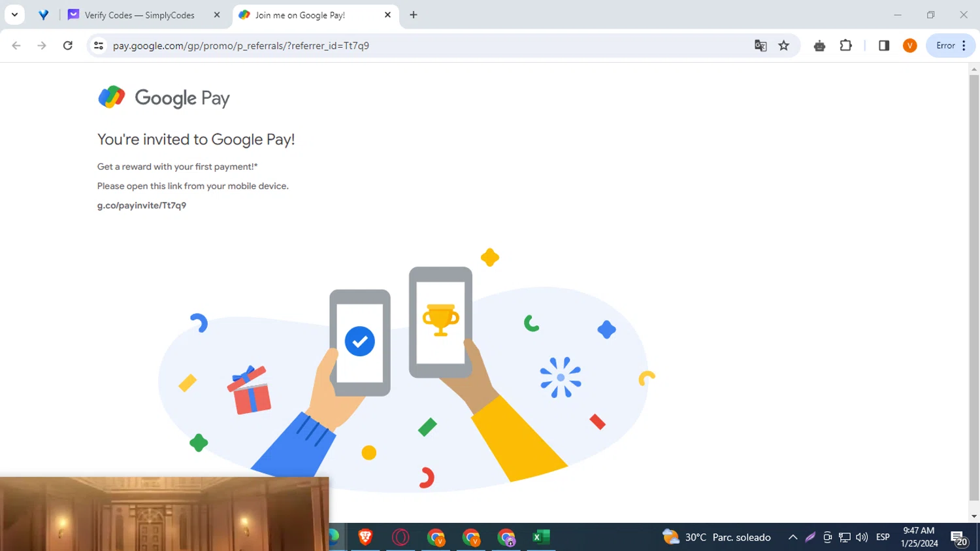980x551 pixels.
Task: Open the orange V profile avatar
Action: pyautogui.click(x=909, y=46)
